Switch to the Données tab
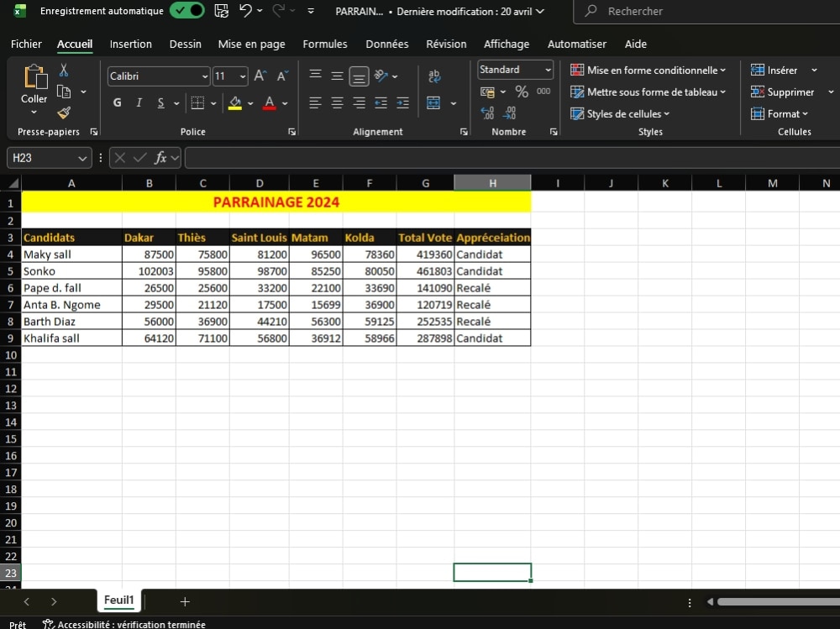 tap(386, 44)
